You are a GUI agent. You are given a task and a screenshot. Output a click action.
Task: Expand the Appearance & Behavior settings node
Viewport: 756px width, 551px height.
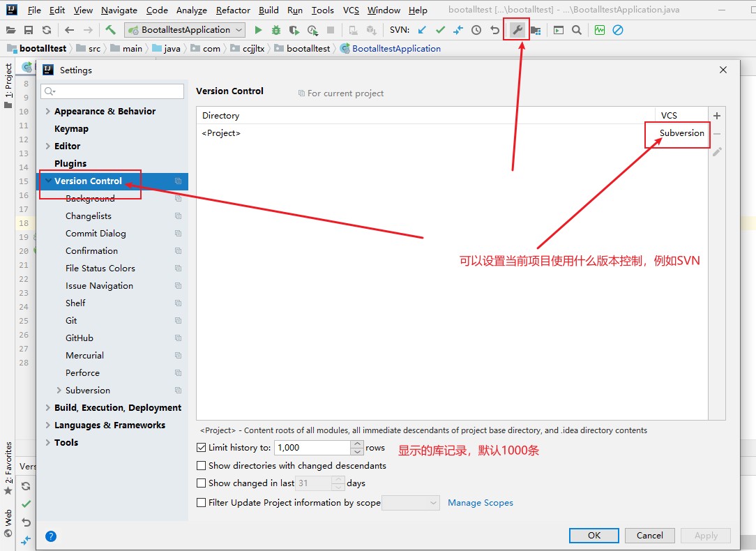pyautogui.click(x=47, y=112)
